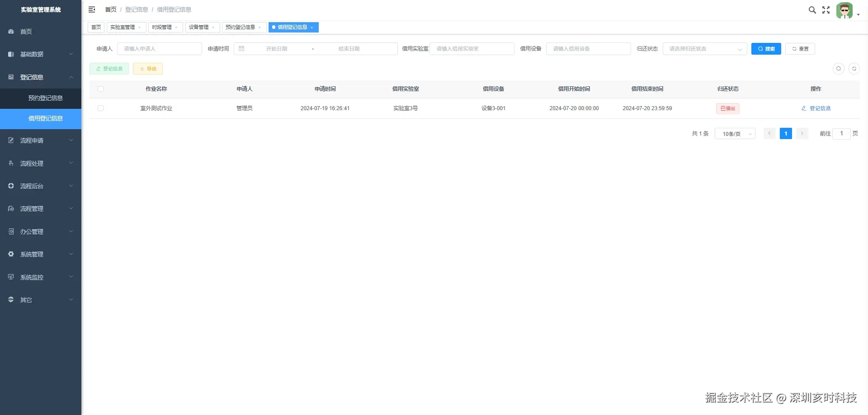Go to previous page arrow
Viewport: 868px width, 415px height.
(769, 134)
